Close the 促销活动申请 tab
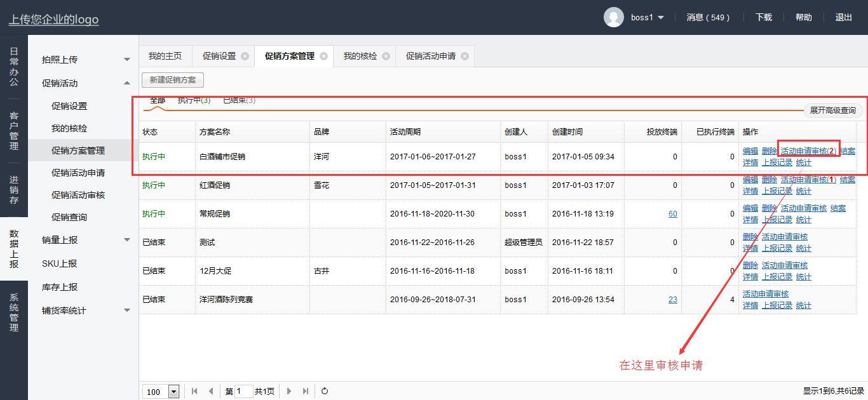The image size is (868, 400). [x=465, y=56]
